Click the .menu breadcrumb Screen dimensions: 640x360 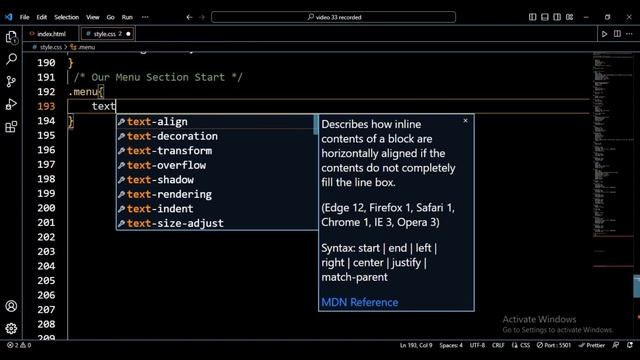tap(87, 47)
